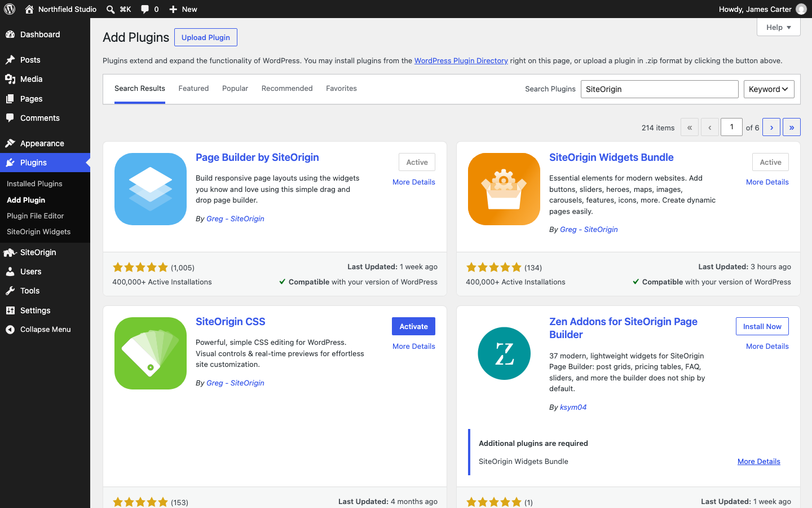Install Zen Addons for SiteOrigin Page Builder

pyautogui.click(x=762, y=326)
